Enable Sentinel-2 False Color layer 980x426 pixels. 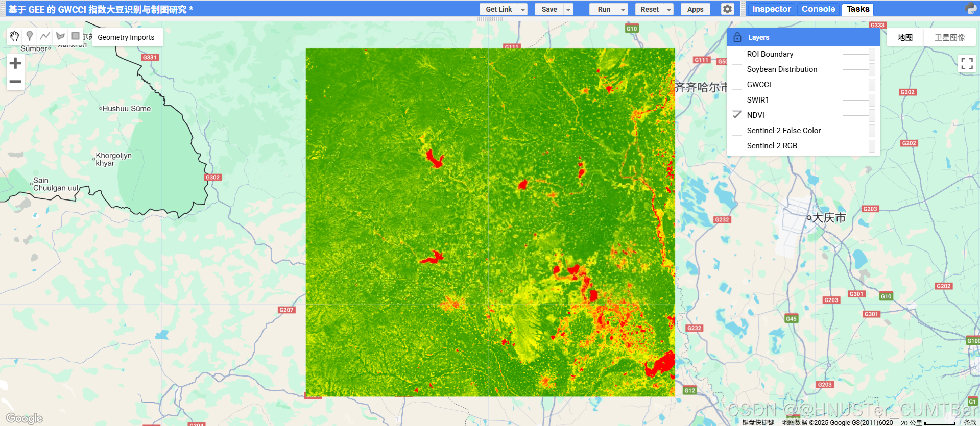click(x=737, y=131)
